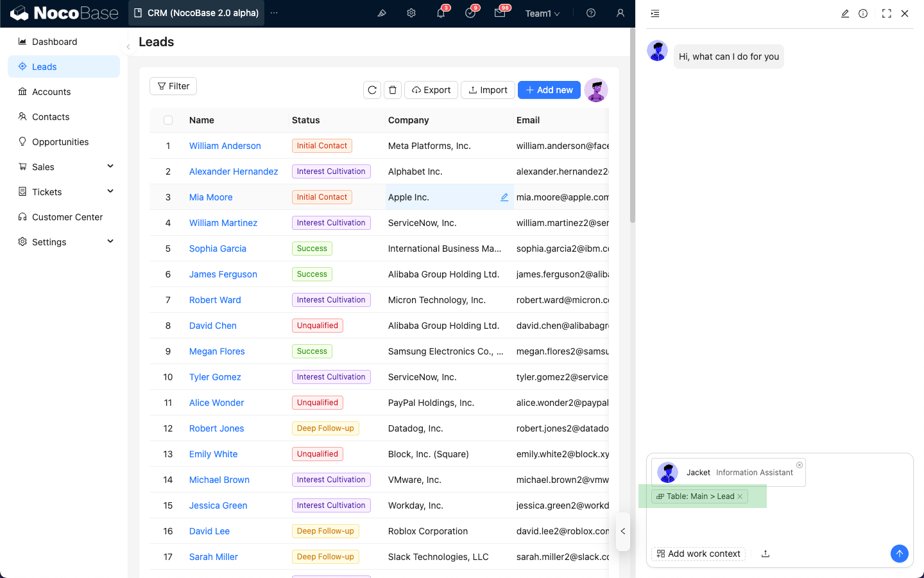Open the settings gear in the top bar
The height and width of the screenshot is (578, 924).
411,13
